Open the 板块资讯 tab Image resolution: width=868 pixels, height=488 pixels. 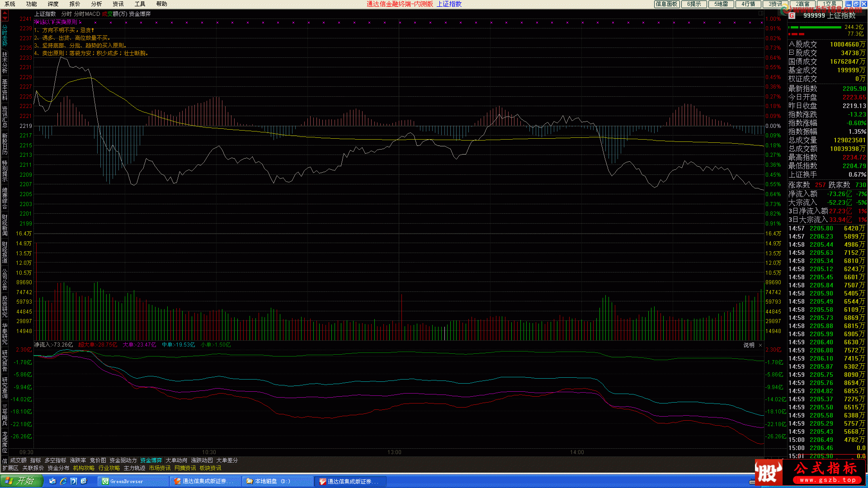(211, 468)
